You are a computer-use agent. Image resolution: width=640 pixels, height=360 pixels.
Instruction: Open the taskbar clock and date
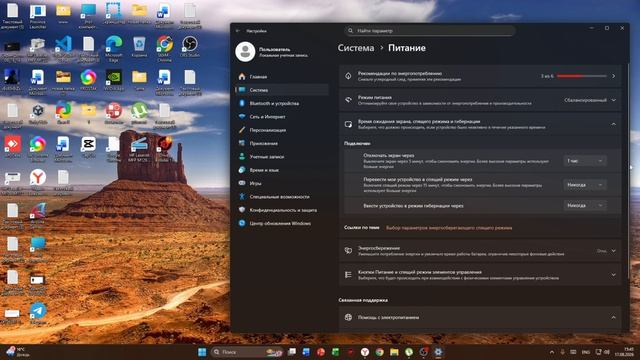[624, 352]
